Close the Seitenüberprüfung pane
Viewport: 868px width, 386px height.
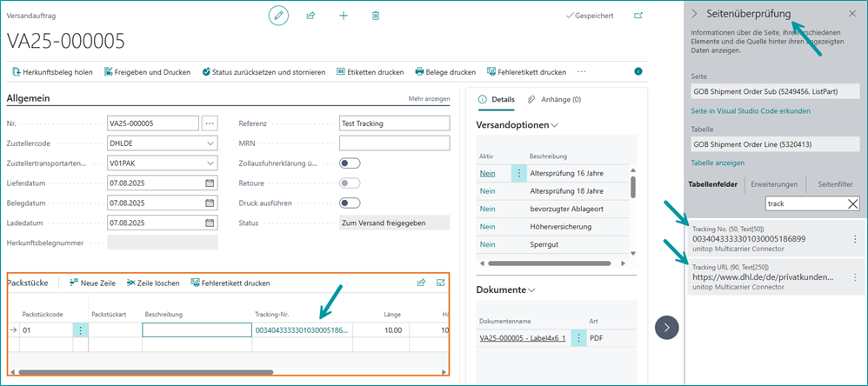pos(852,14)
